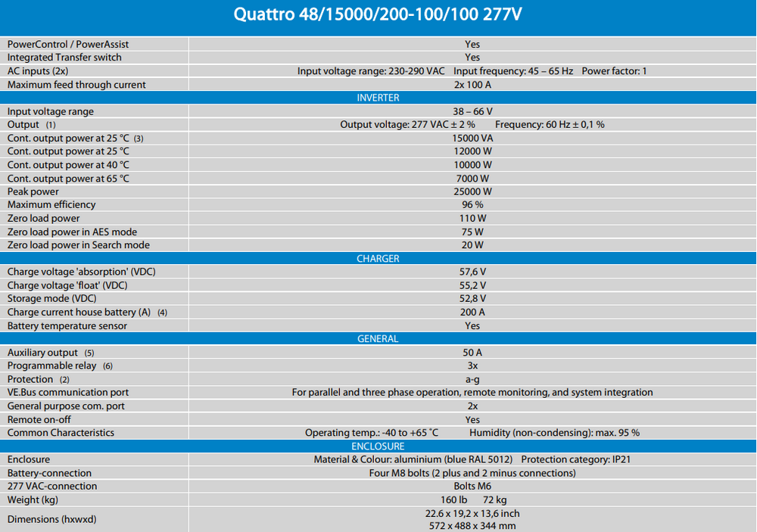Viewport: 757px width, 532px height.
Task: Select the 'AC inputs (2x)' label
Action: point(38,71)
